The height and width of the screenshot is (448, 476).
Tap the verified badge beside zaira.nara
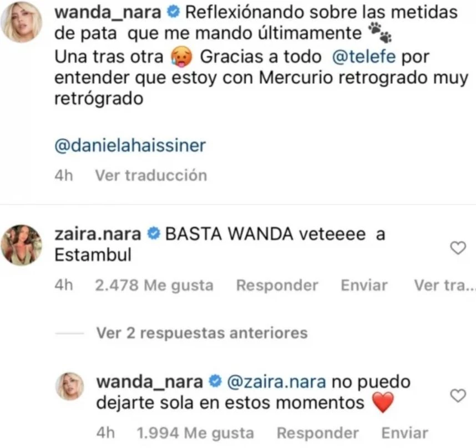click(x=154, y=234)
